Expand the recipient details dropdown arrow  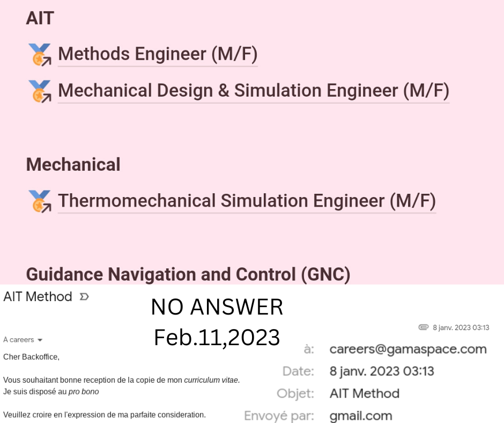pyautogui.click(x=40, y=340)
